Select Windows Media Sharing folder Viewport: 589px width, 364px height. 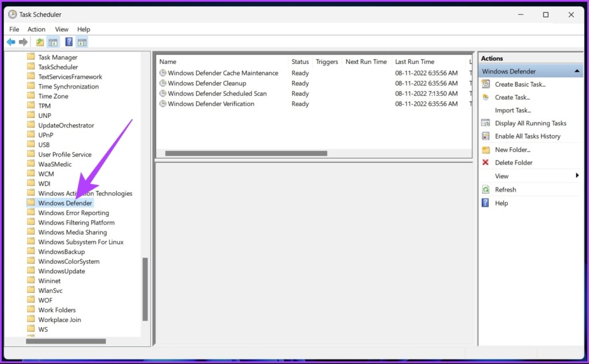tap(72, 232)
